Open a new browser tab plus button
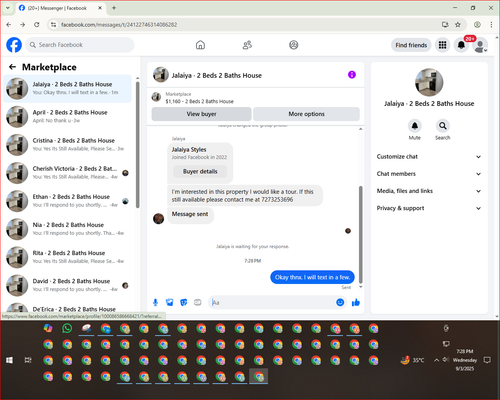Image resolution: width=500 pixels, height=400 pixels. point(114,8)
